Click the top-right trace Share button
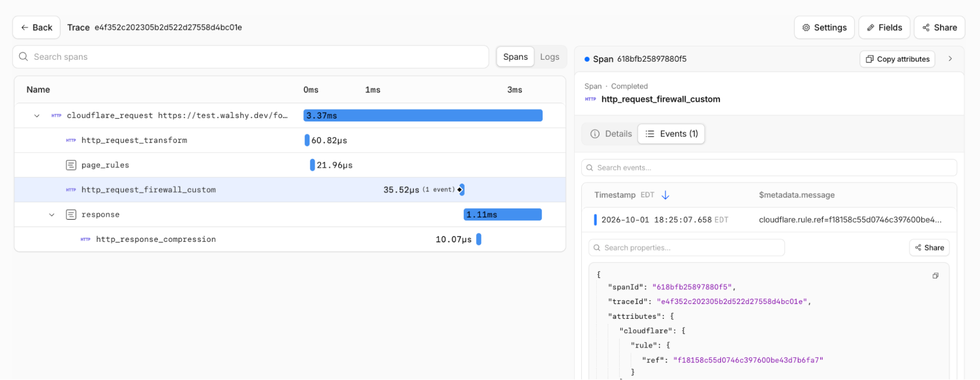Viewport: 980px width, 380px height. pyautogui.click(x=939, y=27)
